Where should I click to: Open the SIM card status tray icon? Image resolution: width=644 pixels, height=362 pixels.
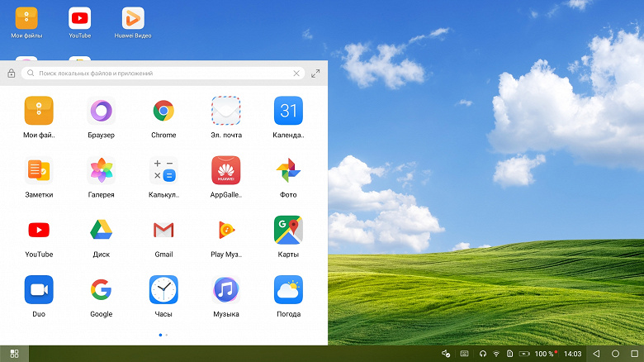coord(509,354)
